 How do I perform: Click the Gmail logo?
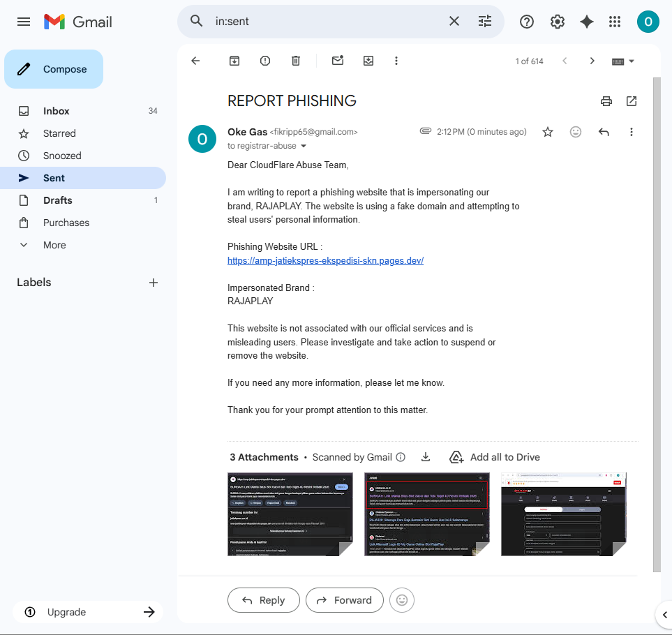tap(78, 22)
